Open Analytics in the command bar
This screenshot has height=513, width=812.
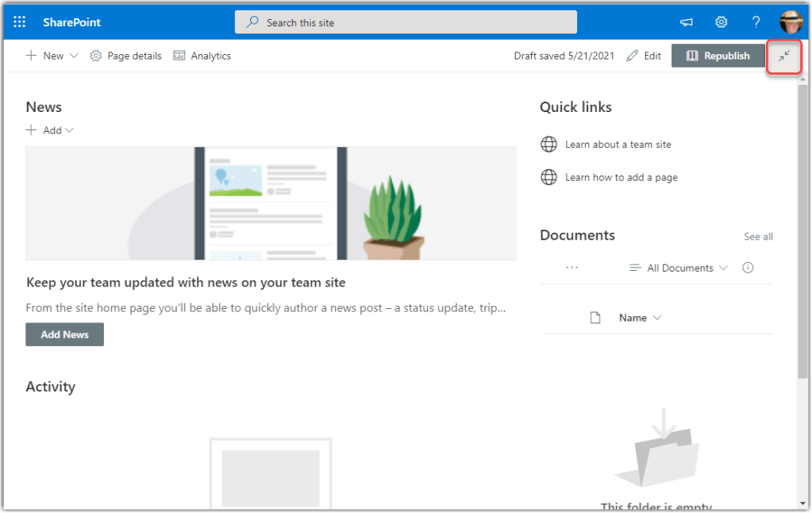[202, 56]
